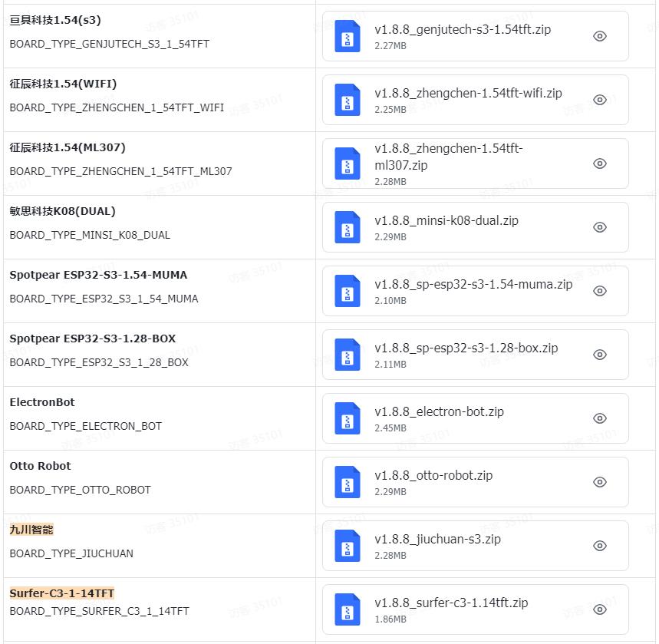
Task: Preview genjutech-s3-1.54tft.zip with eye icon
Action: [x=600, y=36]
